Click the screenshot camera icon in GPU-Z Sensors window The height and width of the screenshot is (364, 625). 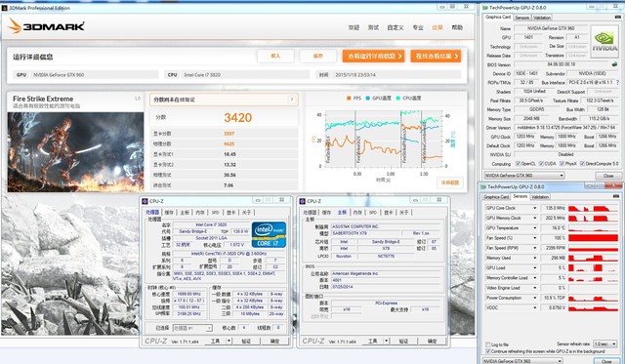click(616, 196)
